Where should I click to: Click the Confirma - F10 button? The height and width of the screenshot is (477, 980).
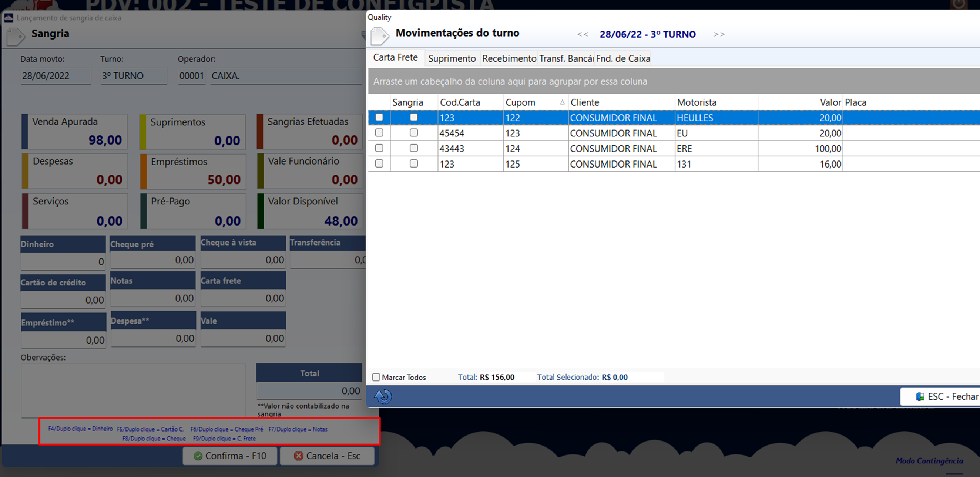click(230, 456)
